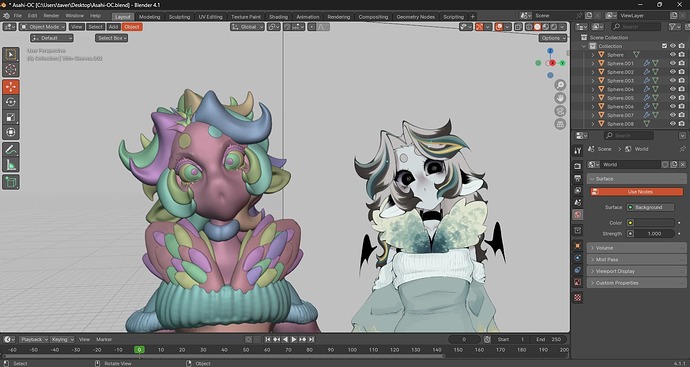Open the Output properties tab
690x367 pixels.
pos(578,178)
